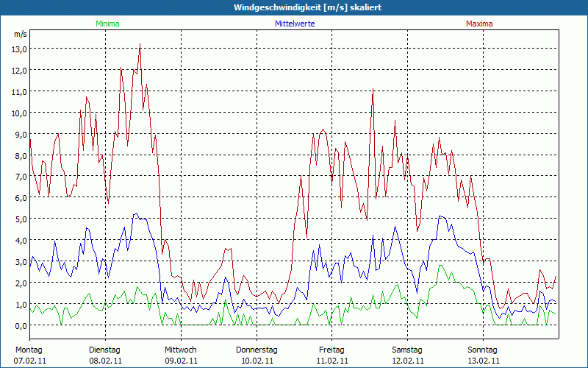The image size is (588, 368).
Task: Click the 5,0 y-axis value
Action: [x=21, y=219]
